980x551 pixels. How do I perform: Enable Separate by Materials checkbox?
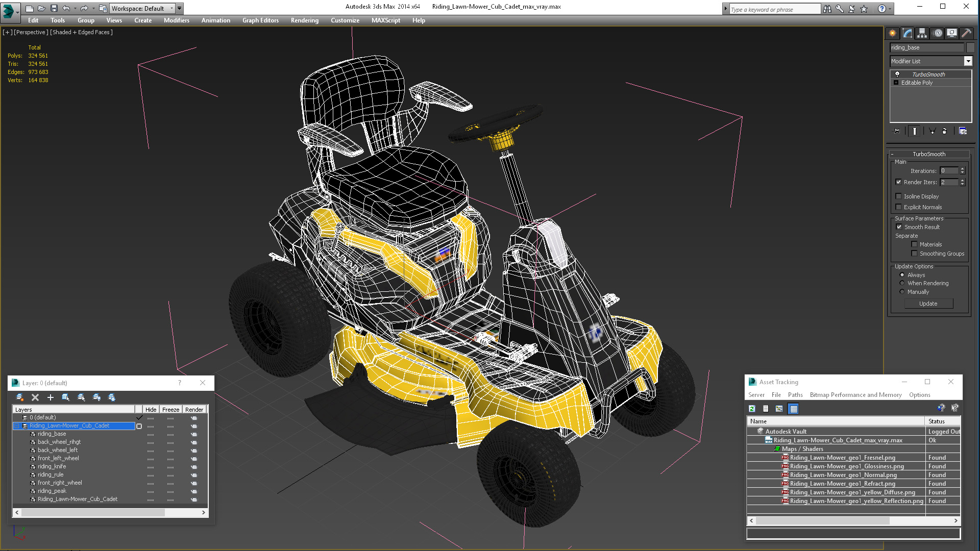tap(914, 244)
